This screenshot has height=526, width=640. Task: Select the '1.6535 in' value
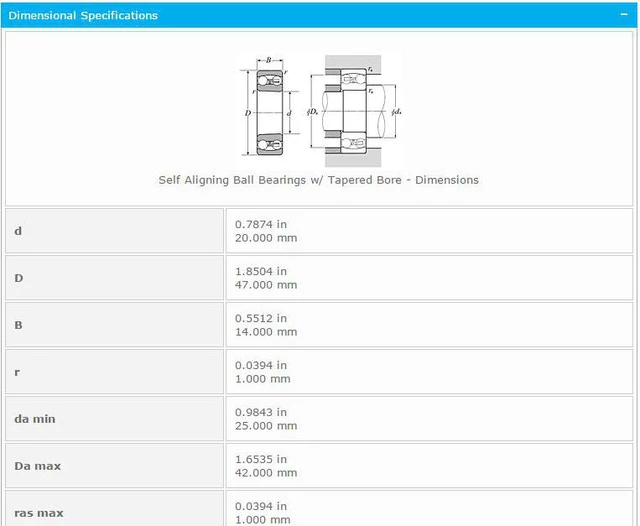tap(261, 459)
